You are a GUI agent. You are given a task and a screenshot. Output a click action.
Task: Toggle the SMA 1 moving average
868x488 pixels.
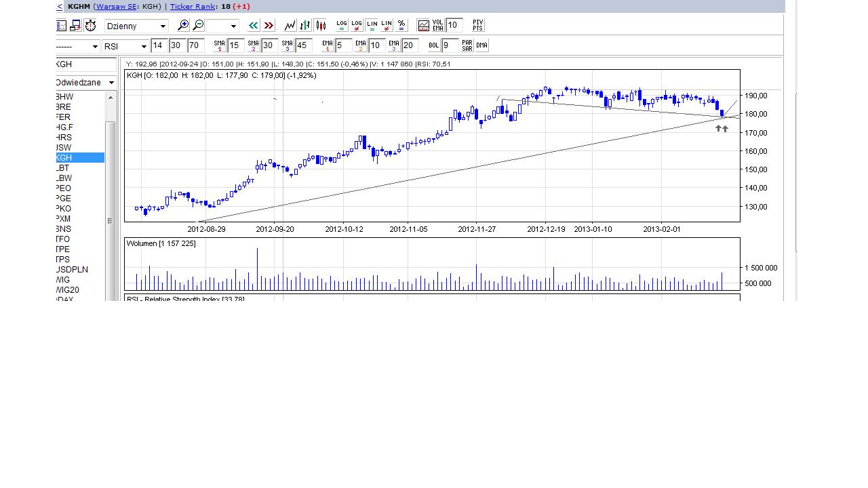(x=219, y=46)
